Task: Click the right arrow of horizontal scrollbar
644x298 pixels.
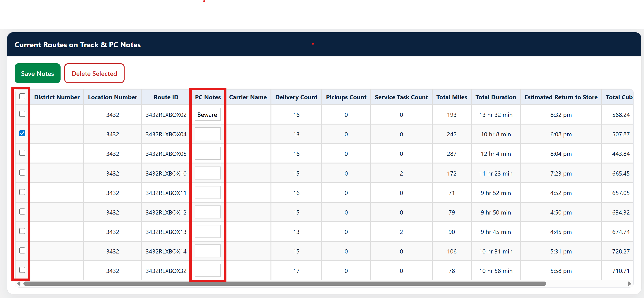Action: (x=629, y=284)
